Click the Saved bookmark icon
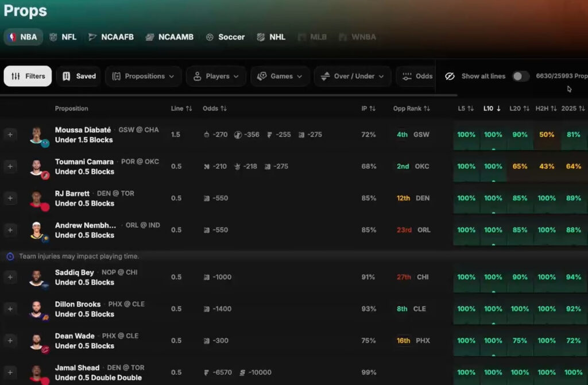The height and width of the screenshot is (385, 588). (66, 76)
